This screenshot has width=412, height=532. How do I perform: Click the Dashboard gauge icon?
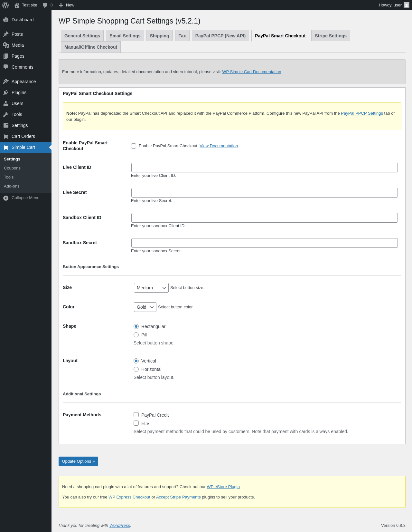tap(6, 20)
